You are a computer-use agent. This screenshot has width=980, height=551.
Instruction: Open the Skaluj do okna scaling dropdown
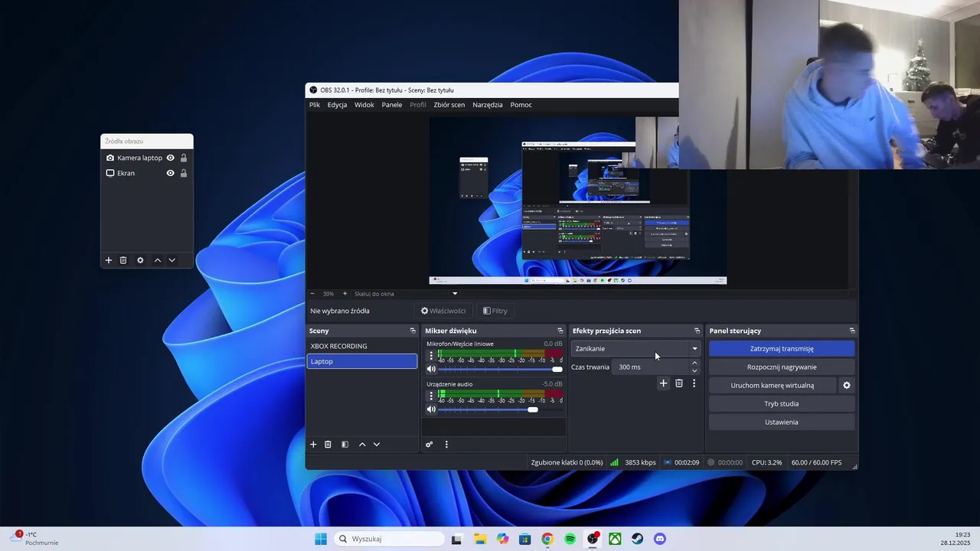point(406,294)
